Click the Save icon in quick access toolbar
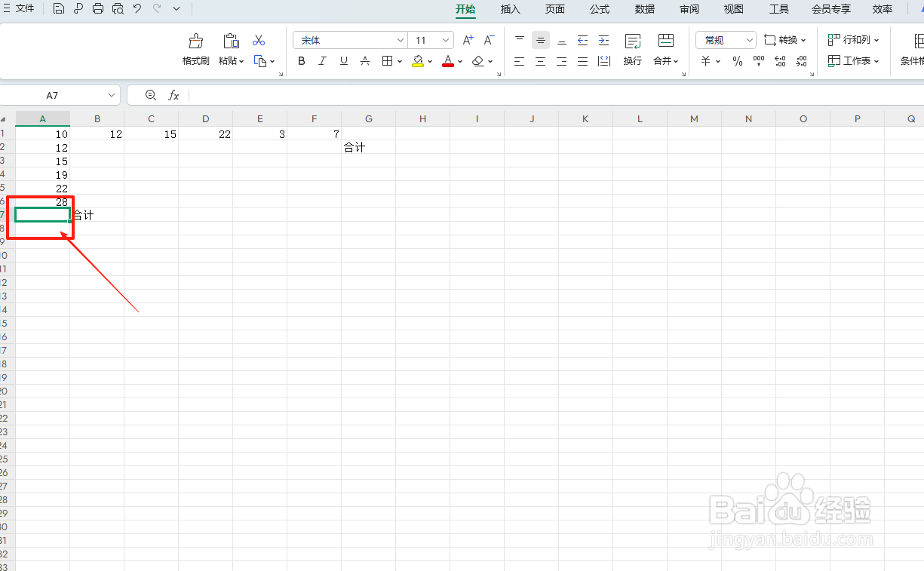This screenshot has width=924, height=571. (59, 9)
